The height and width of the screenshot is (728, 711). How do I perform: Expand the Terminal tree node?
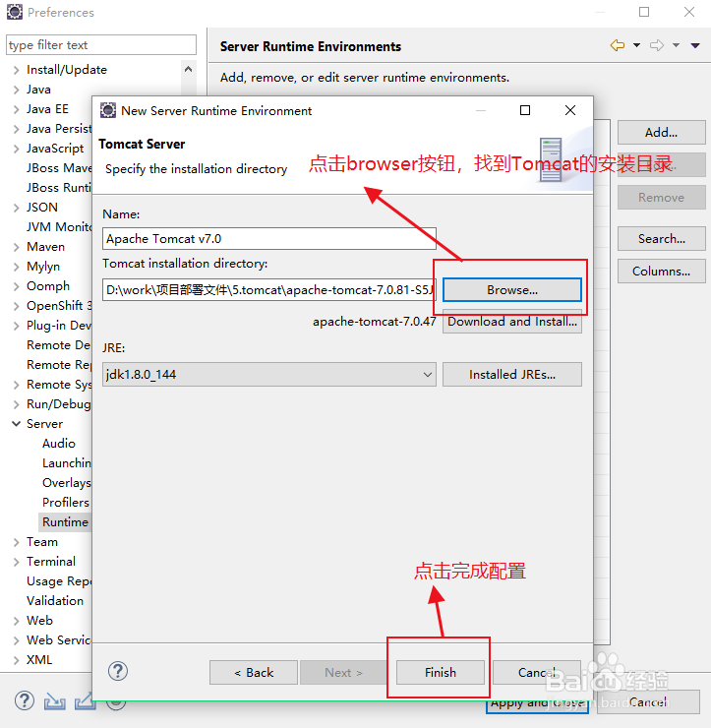coord(17,562)
